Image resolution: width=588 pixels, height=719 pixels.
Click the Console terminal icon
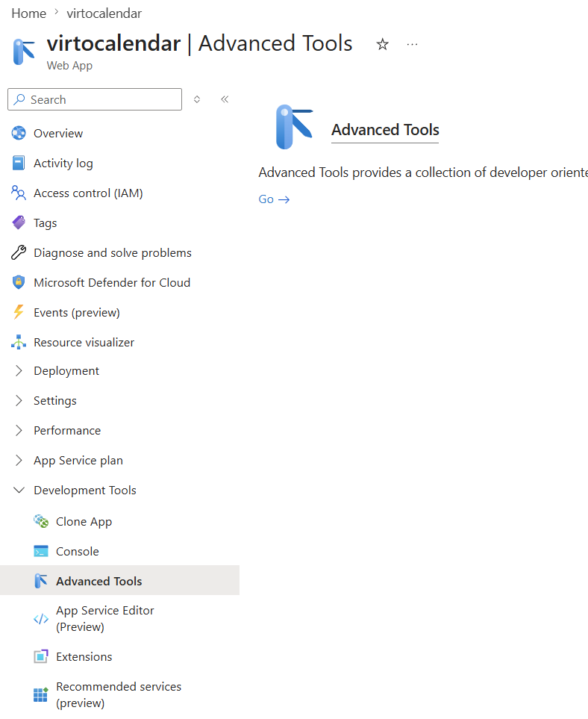click(x=41, y=551)
